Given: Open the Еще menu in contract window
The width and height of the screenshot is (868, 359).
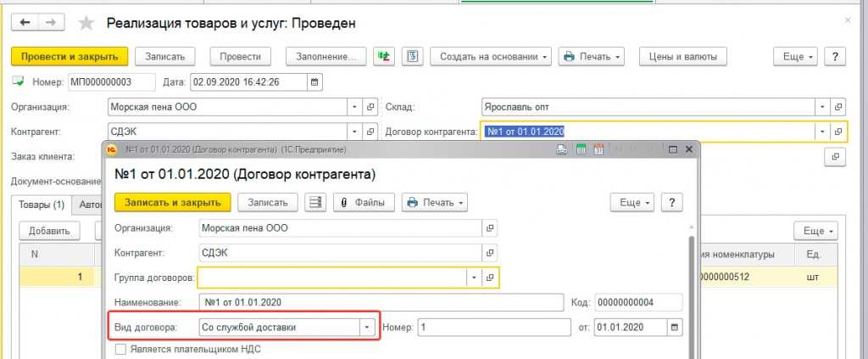Looking at the screenshot, I should tap(632, 202).
